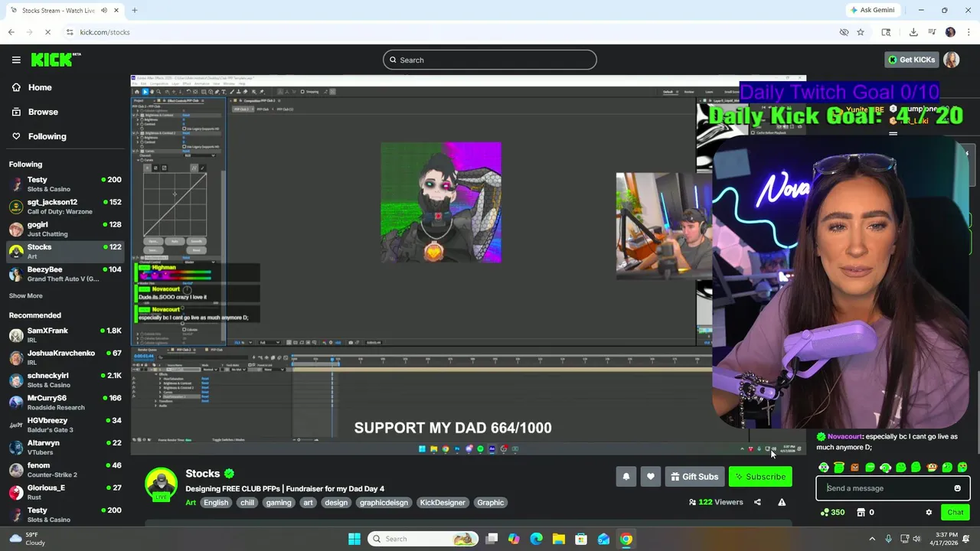This screenshot has width=980, height=551.
Task: Click the 122 Viewers count
Action: [716, 502]
